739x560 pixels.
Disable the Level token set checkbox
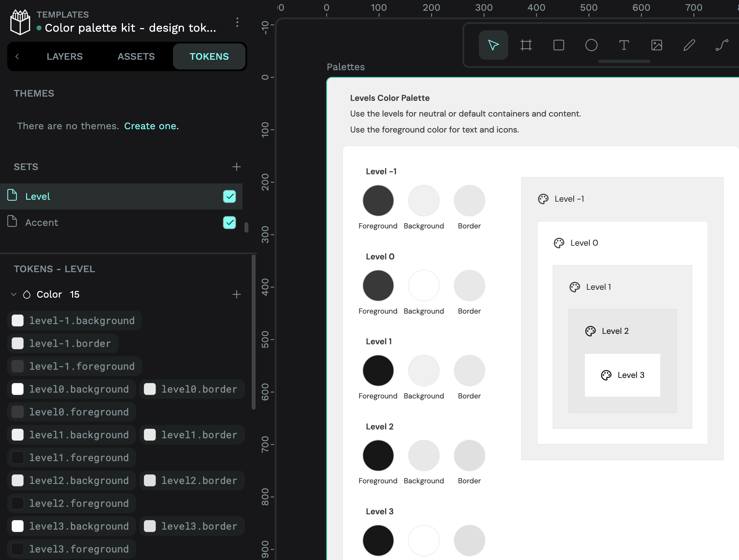click(x=229, y=196)
